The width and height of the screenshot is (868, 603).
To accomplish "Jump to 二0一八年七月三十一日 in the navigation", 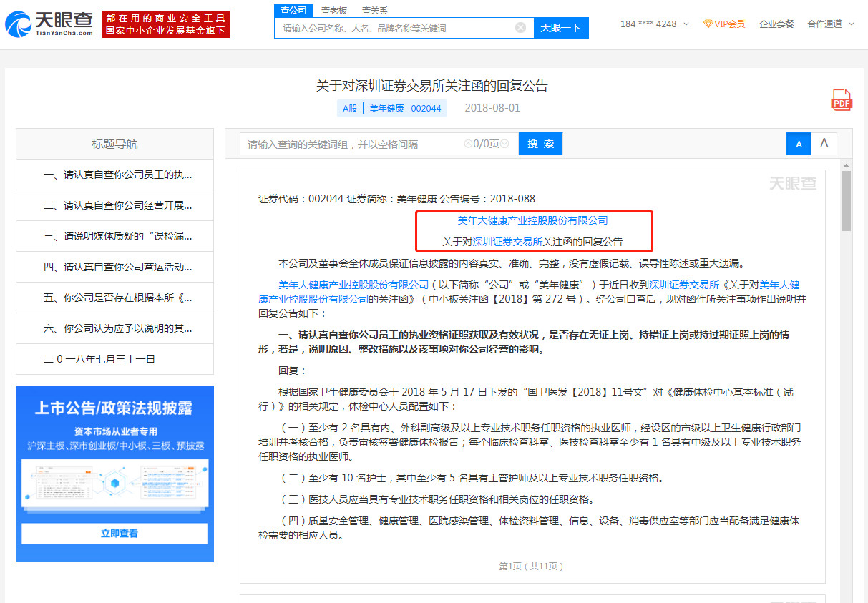I will (114, 359).
